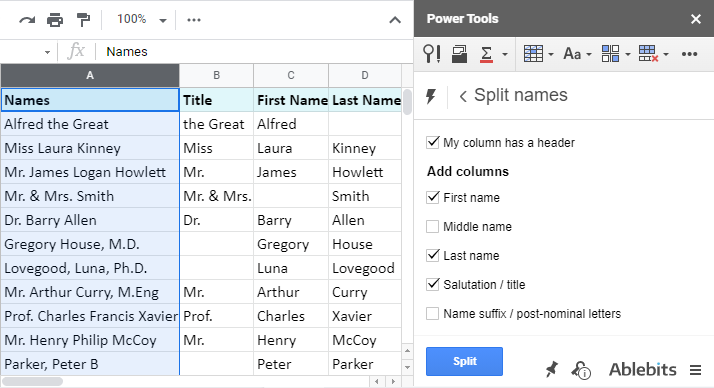This screenshot has height=388, width=714.
Task: Click the scroll up arrow of sheet
Action: 407,351
